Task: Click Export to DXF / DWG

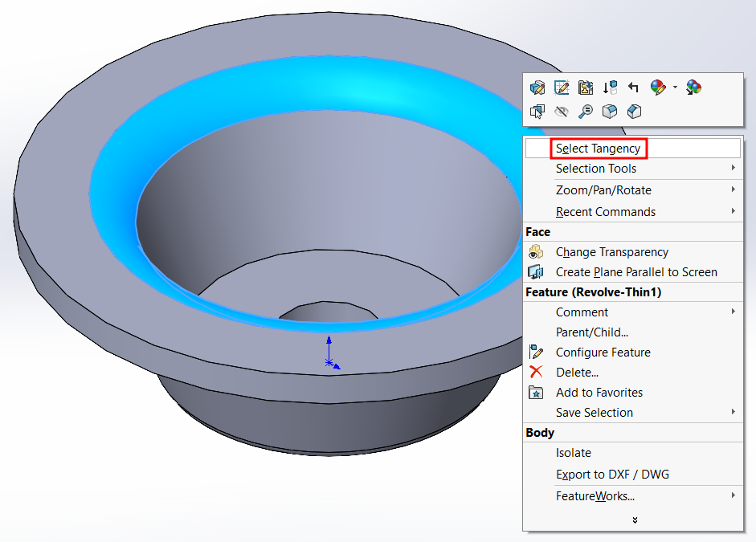Action: point(612,475)
